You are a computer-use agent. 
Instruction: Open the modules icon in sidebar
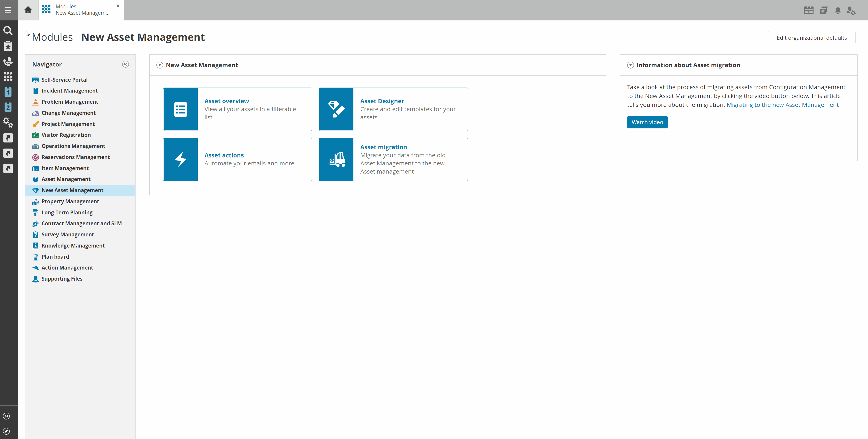point(8,77)
